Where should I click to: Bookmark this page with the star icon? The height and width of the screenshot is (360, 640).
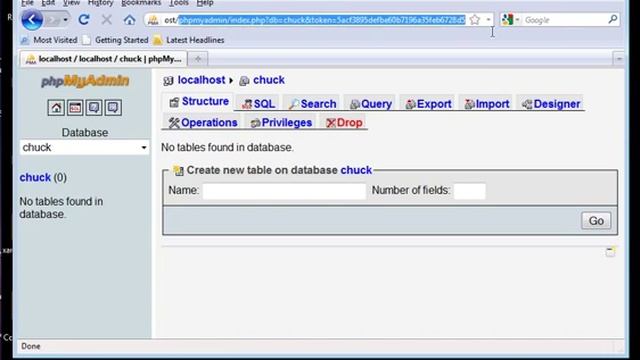coord(475,20)
